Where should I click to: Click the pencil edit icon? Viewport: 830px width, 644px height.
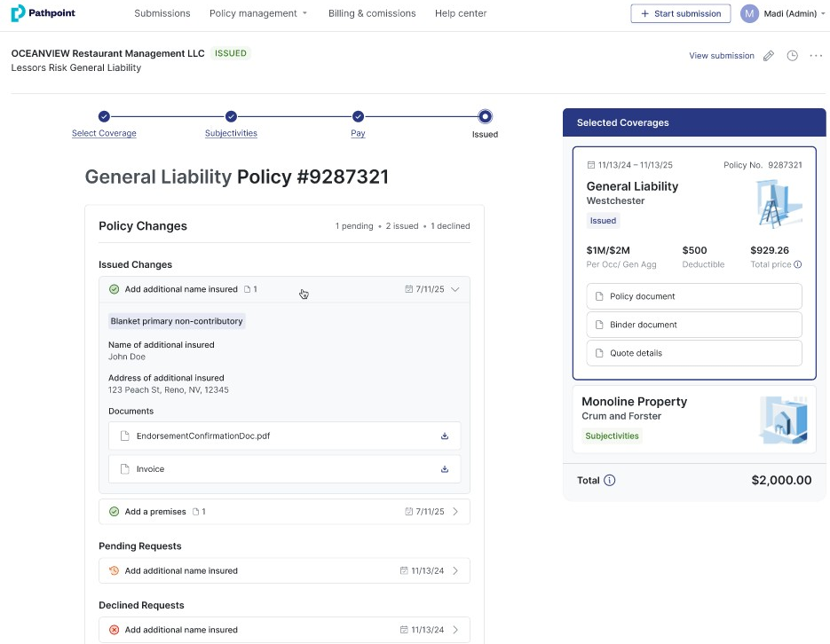(x=769, y=56)
